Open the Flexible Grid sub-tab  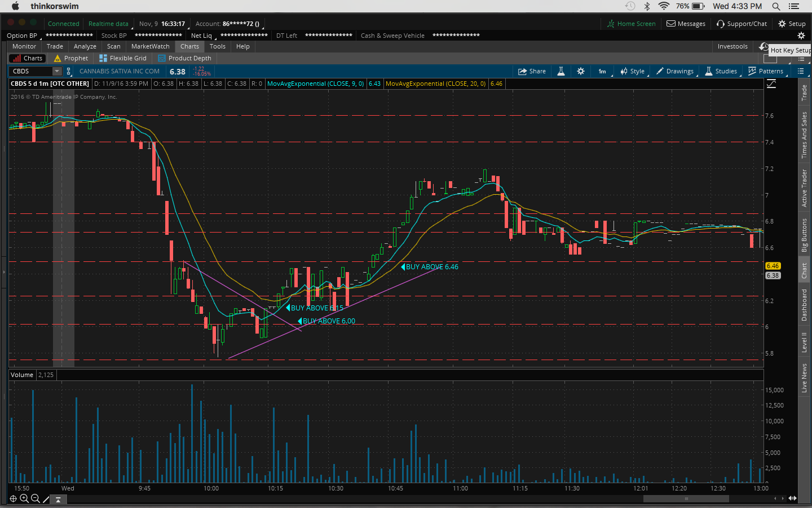pyautogui.click(x=123, y=58)
